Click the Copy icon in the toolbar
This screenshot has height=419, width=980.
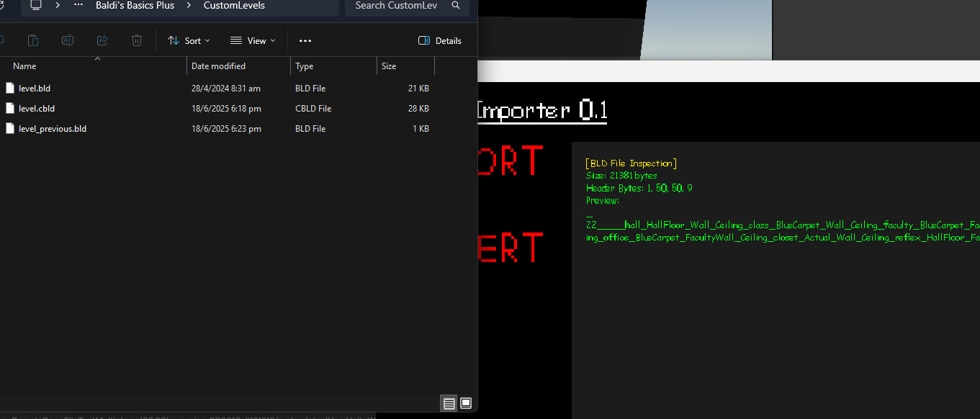coord(32,40)
